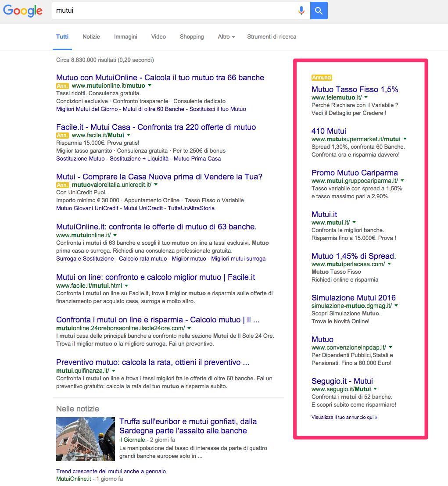This screenshot has height=486, width=448.
Task: Open Mutui di oltre 60 Banche sitelink
Action: [154, 109]
